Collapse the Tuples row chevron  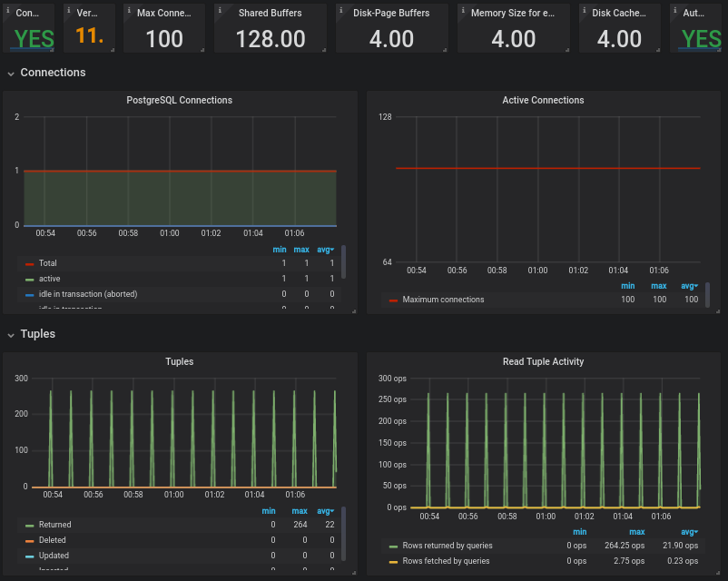[x=10, y=334]
